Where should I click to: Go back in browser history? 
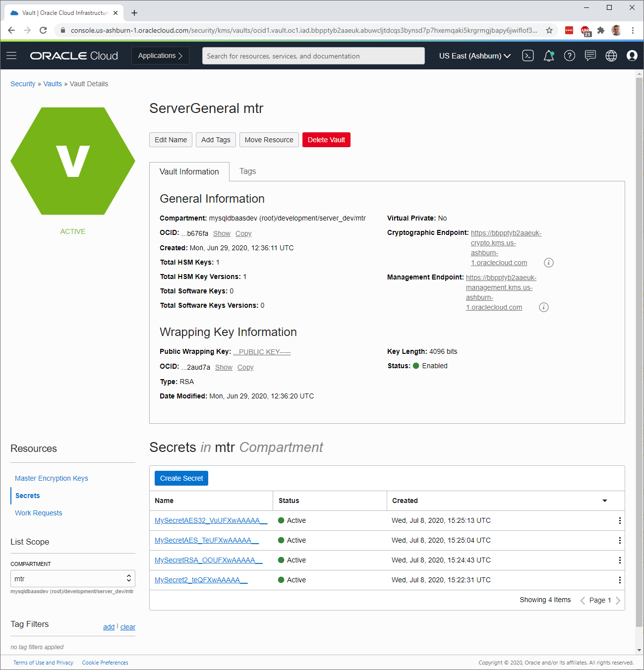pos(11,30)
